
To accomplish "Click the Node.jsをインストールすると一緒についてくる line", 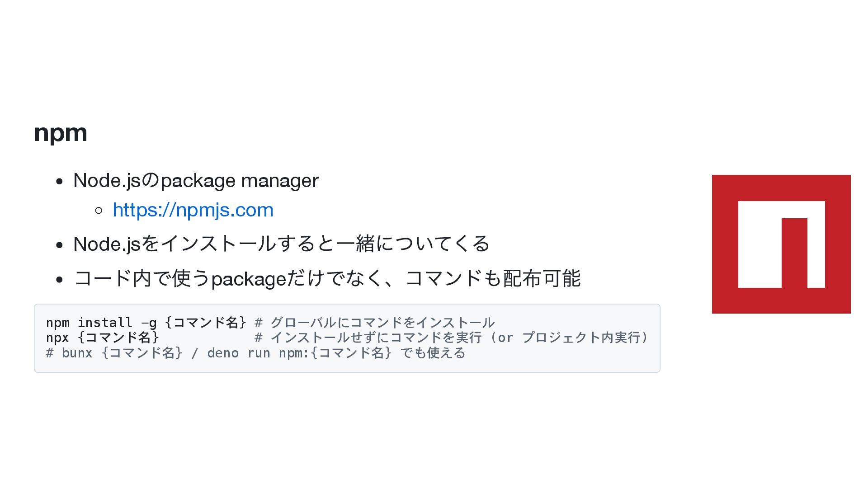I will click(x=282, y=244).
